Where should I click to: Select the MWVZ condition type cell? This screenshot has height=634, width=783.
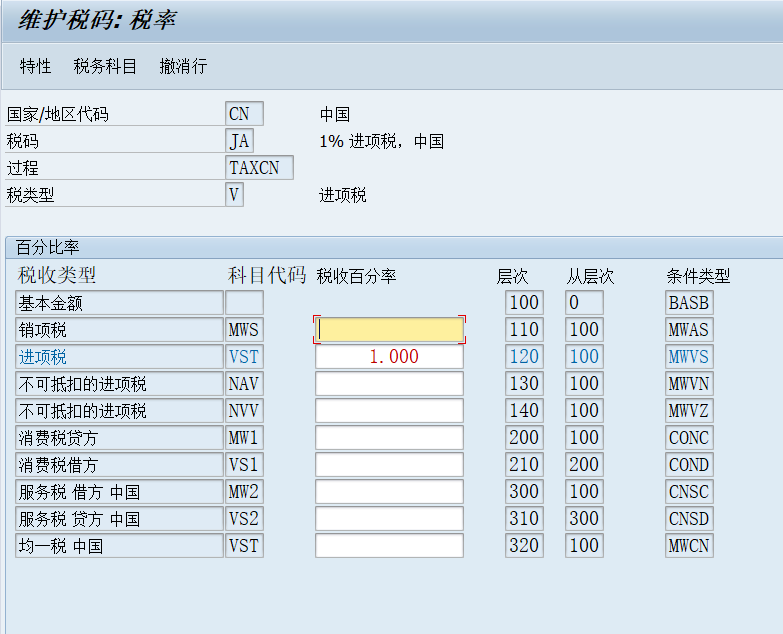[689, 410]
